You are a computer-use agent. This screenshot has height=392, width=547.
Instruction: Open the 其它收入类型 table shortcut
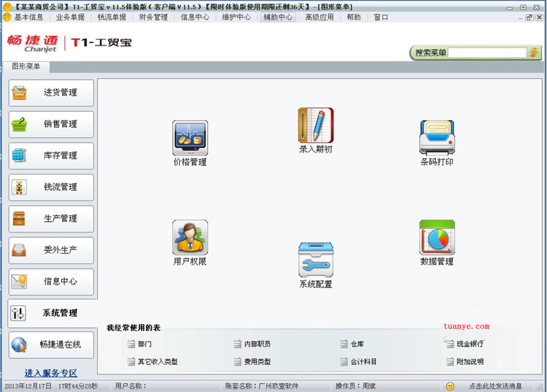pyautogui.click(x=153, y=362)
